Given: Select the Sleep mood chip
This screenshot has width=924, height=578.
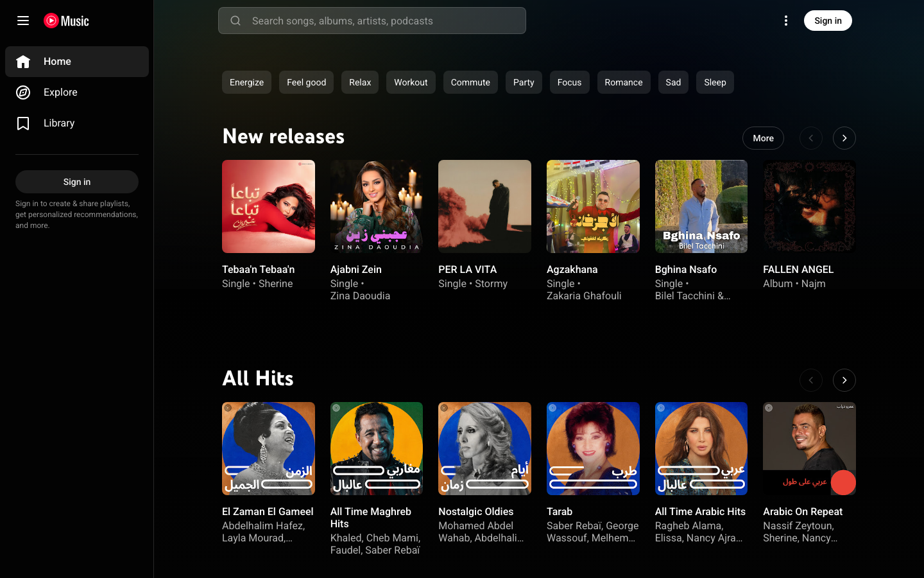Looking at the screenshot, I should click(x=715, y=82).
